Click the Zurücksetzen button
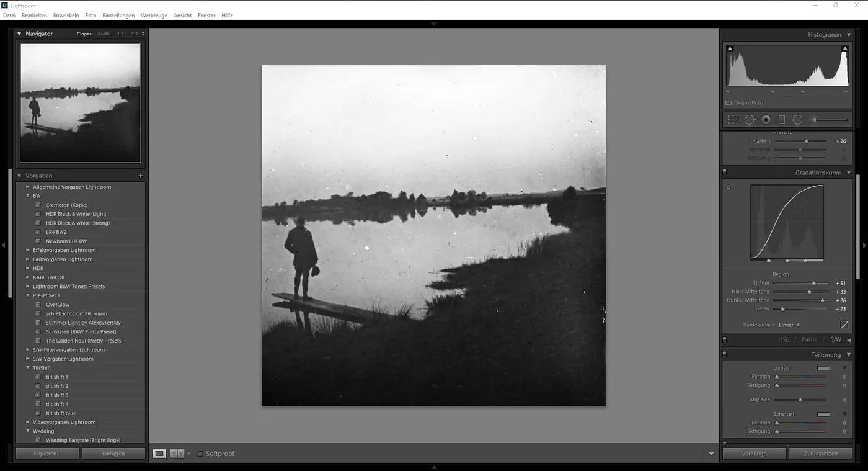Image resolution: width=868 pixels, height=471 pixels. tap(820, 454)
